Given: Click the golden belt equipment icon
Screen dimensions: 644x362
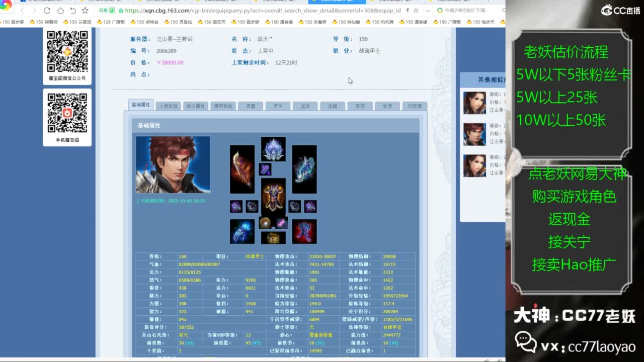Looking at the screenshot, I should [273, 237].
